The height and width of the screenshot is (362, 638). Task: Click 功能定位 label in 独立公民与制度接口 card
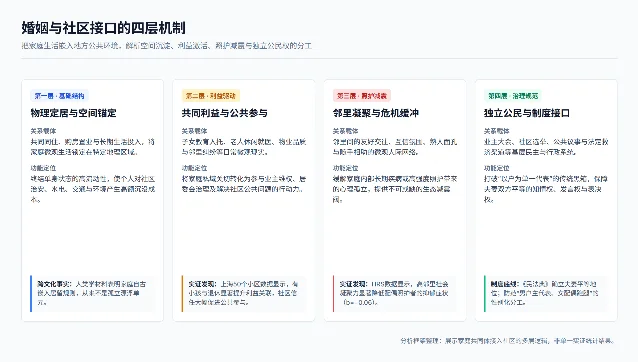tap(497, 168)
